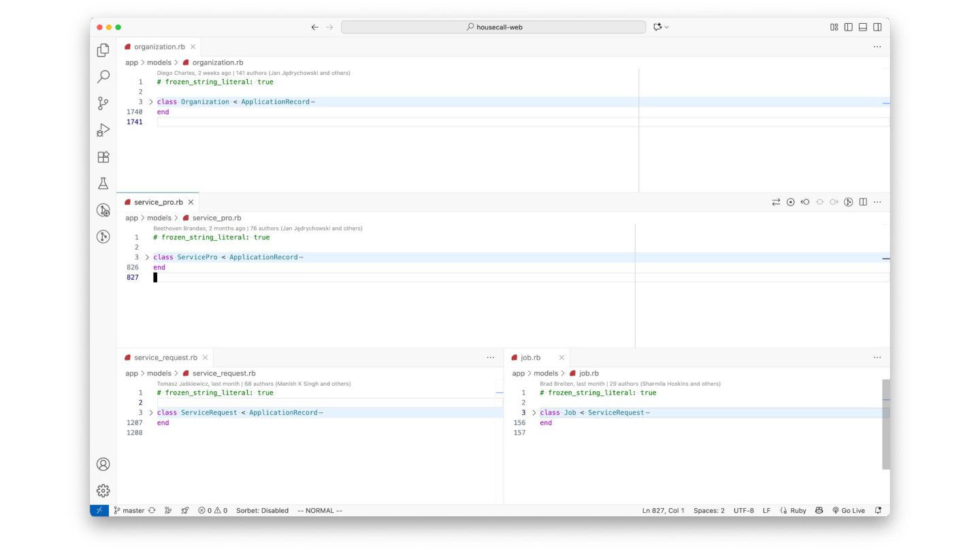Close the service_pro.rb tab
This screenshot has height=551, width=980.
191,202
